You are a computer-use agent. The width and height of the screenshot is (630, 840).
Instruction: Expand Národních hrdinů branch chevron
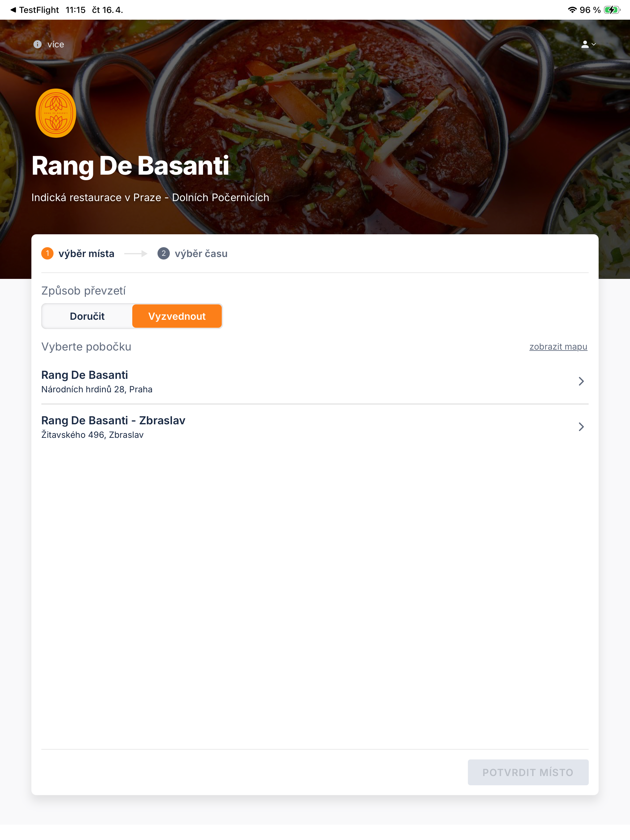point(581,381)
